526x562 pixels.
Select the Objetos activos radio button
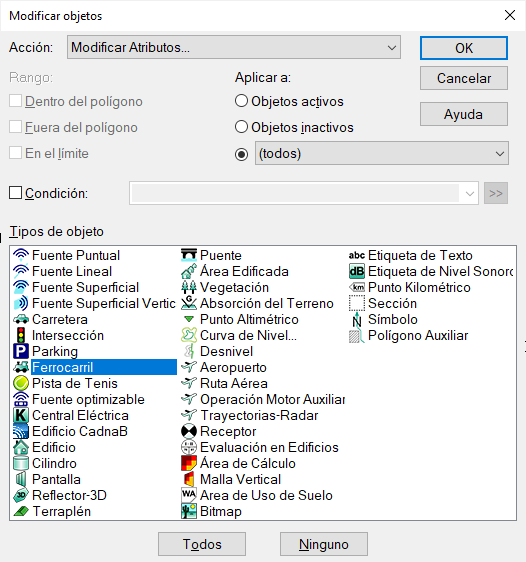241,101
